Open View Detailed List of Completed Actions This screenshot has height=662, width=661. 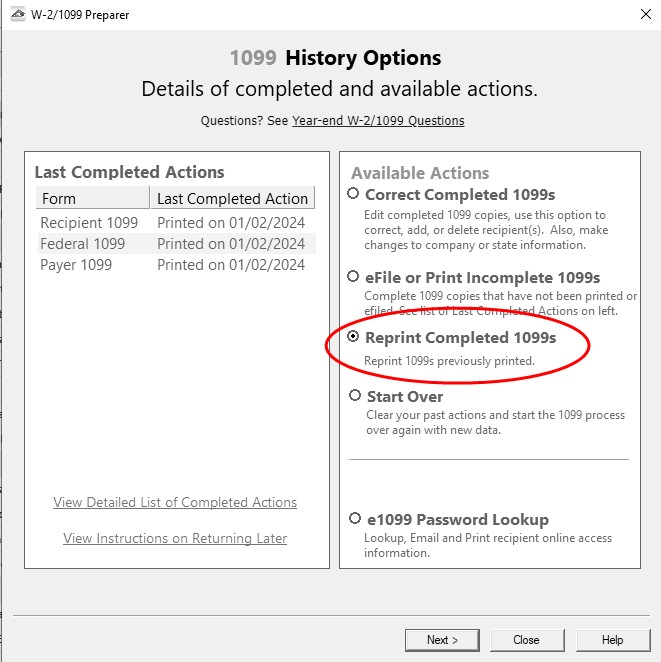point(175,502)
